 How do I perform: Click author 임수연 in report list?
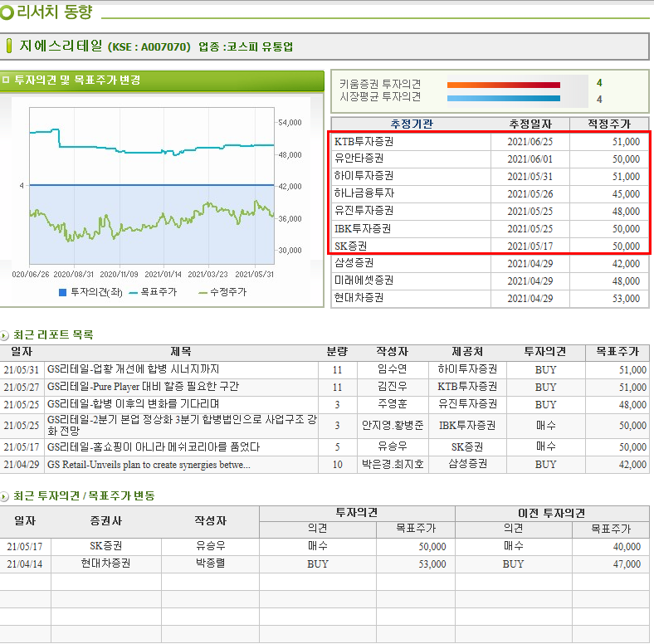392,369
